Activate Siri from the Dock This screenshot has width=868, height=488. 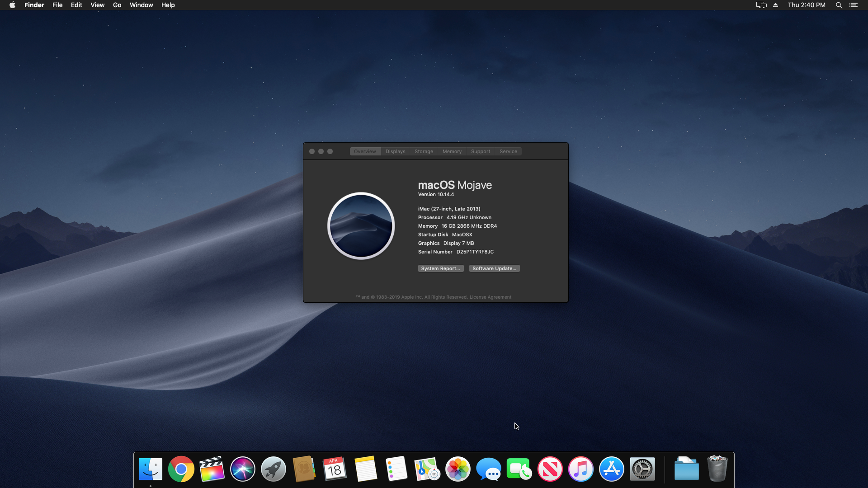tap(242, 469)
